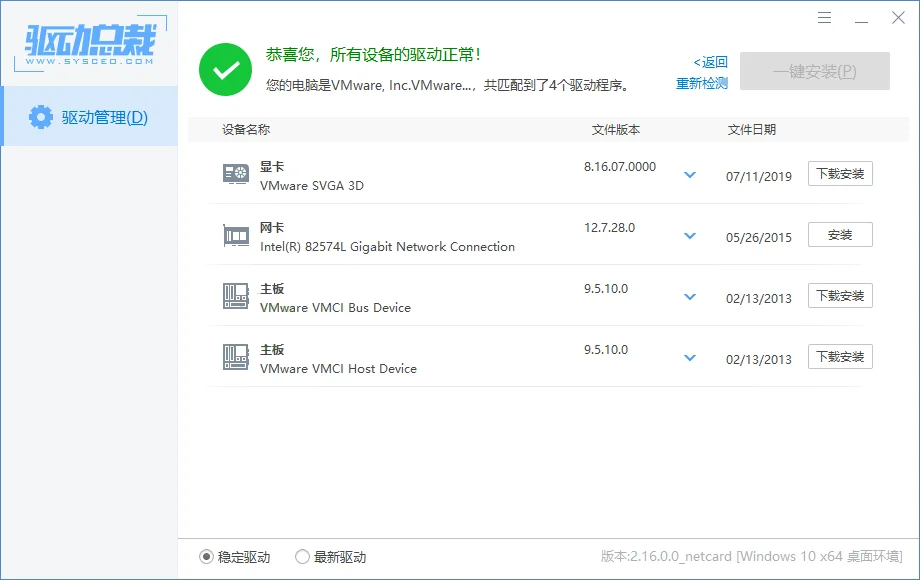Open the hamburger menu at top right
920x580 pixels.
tap(824, 18)
